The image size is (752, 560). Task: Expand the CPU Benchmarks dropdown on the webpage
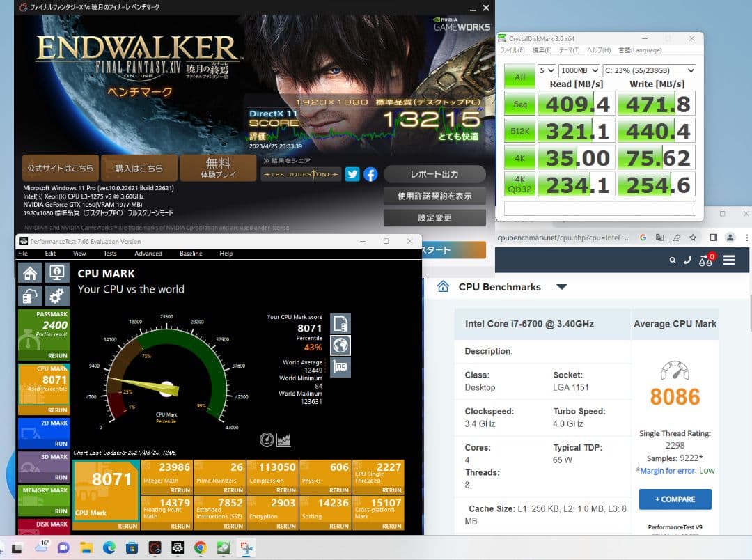click(x=562, y=286)
